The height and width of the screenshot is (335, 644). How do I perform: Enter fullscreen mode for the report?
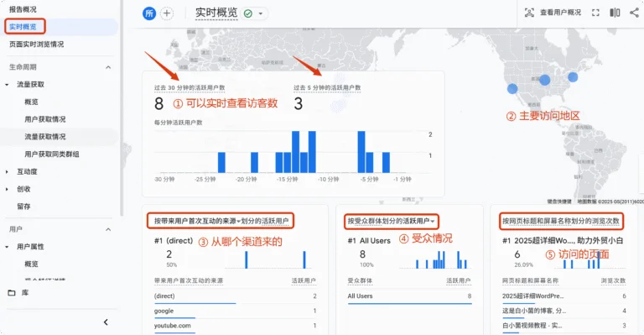[x=595, y=13]
